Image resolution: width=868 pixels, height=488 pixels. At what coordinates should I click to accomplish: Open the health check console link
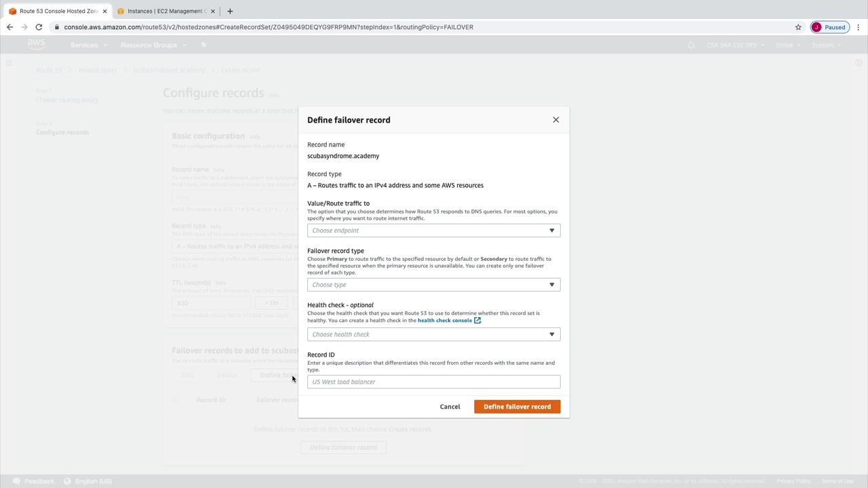[444, 321]
